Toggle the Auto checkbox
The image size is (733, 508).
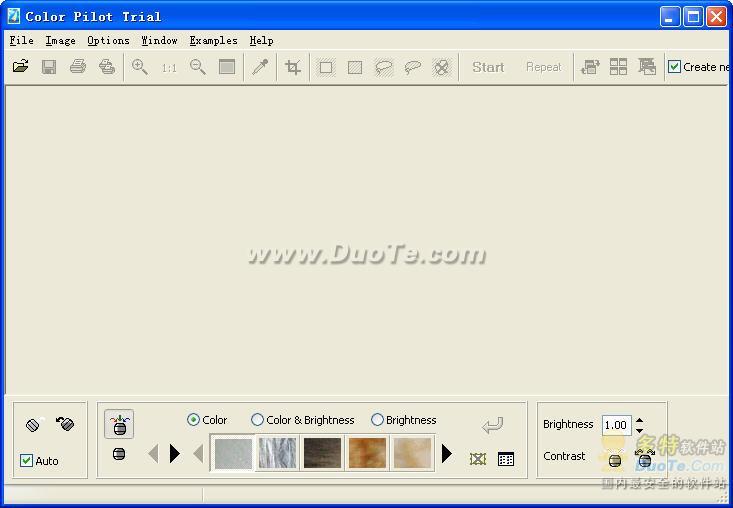[27, 461]
